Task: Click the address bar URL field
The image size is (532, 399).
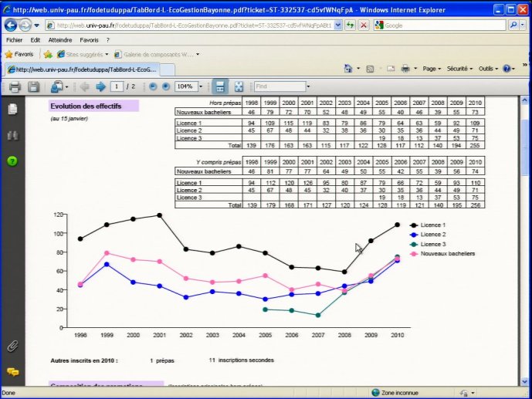Action: 190,25
